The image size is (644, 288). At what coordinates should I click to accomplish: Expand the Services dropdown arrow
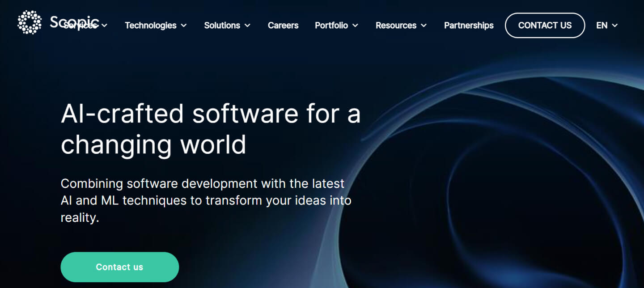click(105, 25)
